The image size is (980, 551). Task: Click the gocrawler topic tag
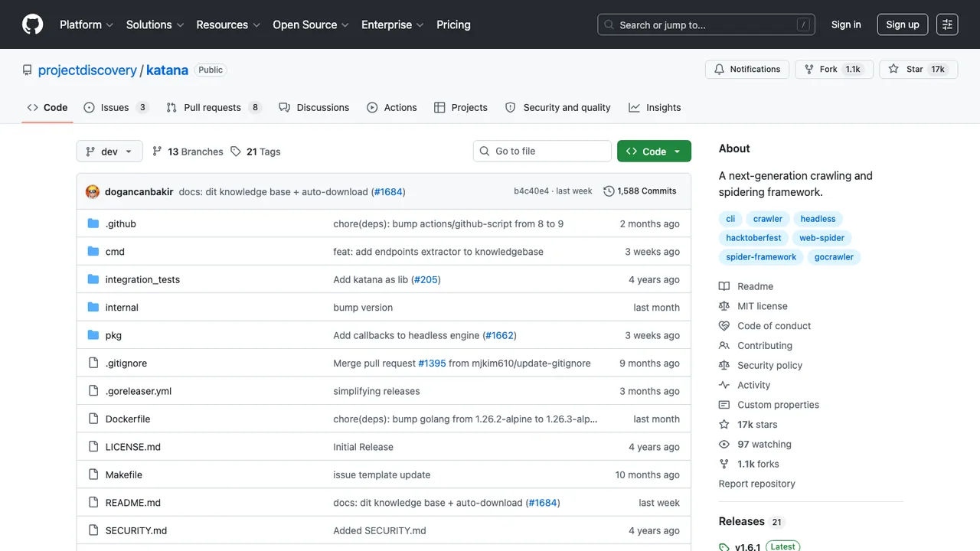(834, 257)
